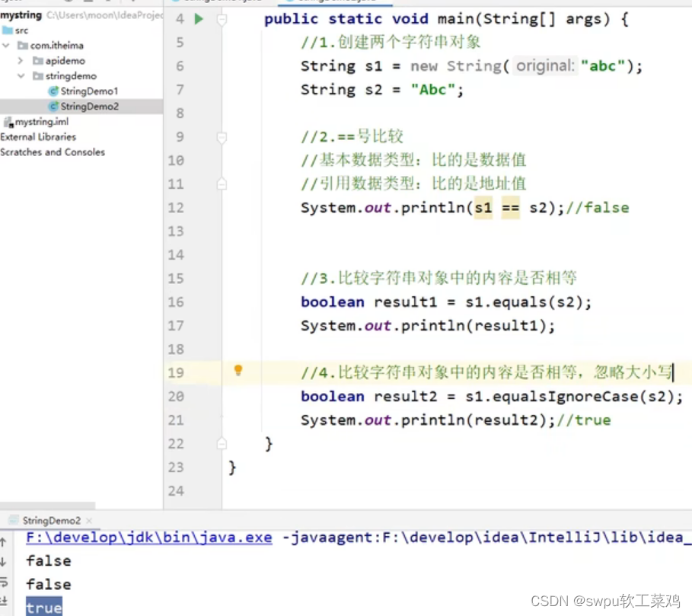Click the fold end marker at line 11

coord(222,184)
